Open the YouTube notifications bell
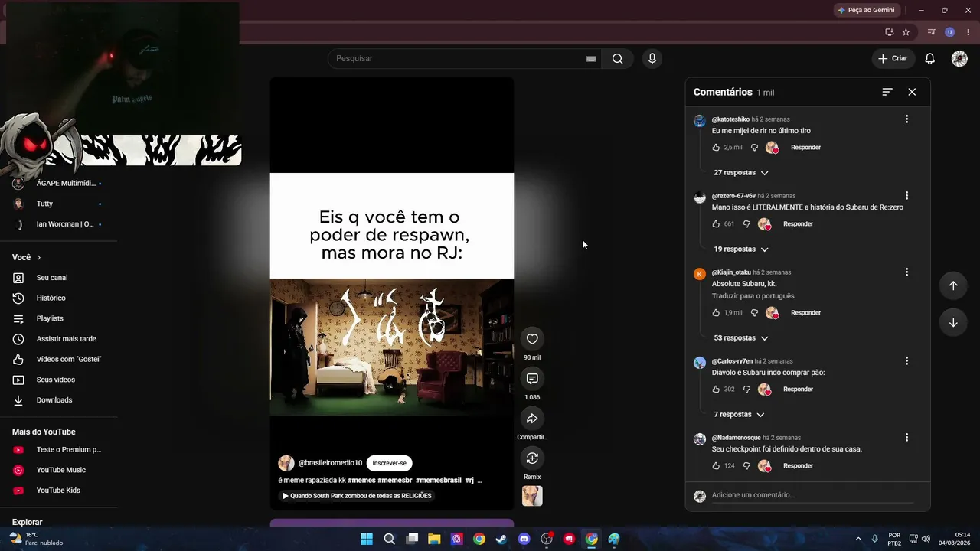980x551 pixels. pyautogui.click(x=929, y=59)
